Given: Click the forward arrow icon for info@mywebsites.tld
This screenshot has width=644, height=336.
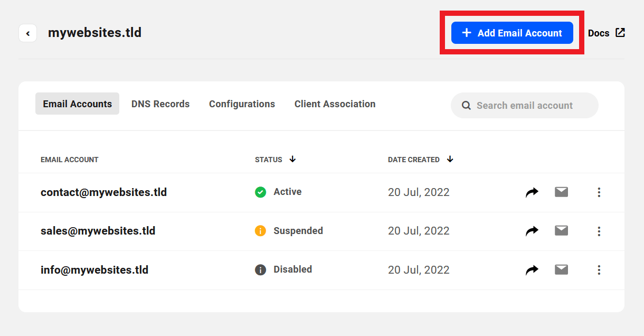Looking at the screenshot, I should click(x=532, y=270).
